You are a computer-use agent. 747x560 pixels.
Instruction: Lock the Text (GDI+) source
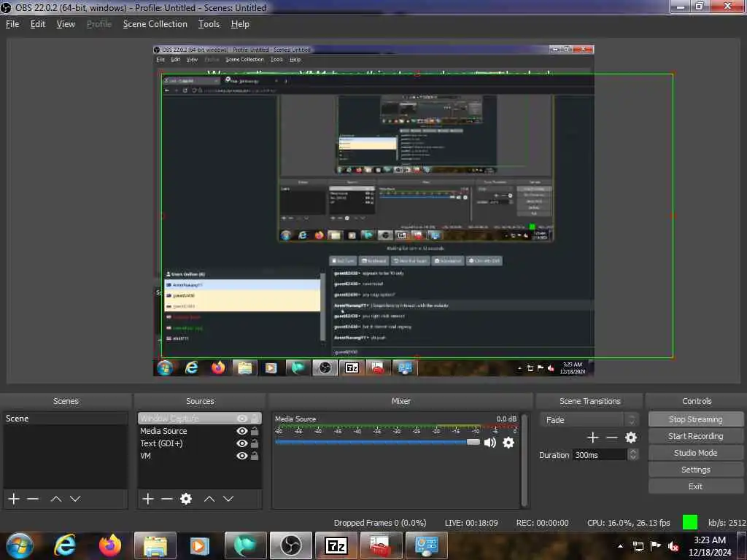pos(255,443)
